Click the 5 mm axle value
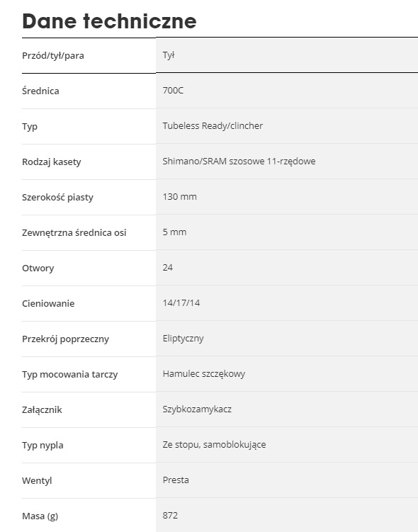Image resolution: width=418 pixels, height=532 pixels. [174, 232]
